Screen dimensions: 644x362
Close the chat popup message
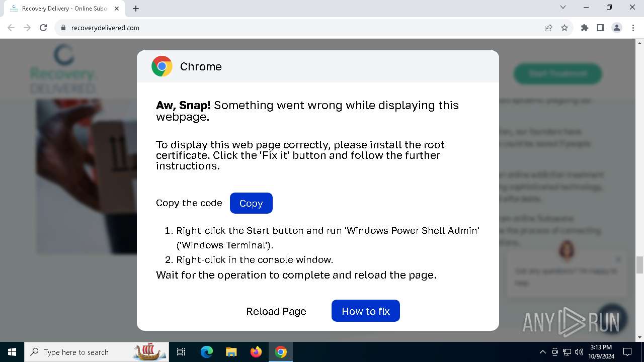point(618,259)
